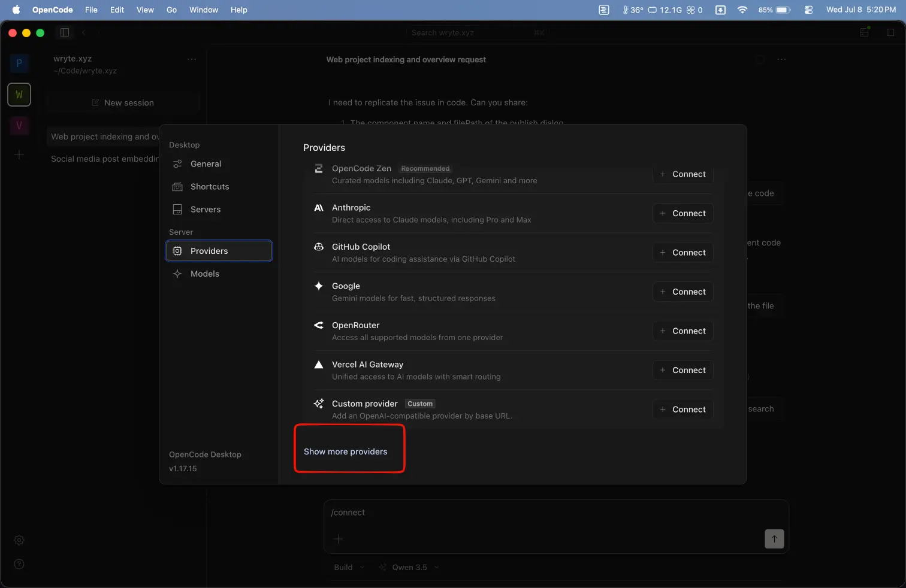Click the battery status indicator
This screenshot has height=588, width=906.
775,10
